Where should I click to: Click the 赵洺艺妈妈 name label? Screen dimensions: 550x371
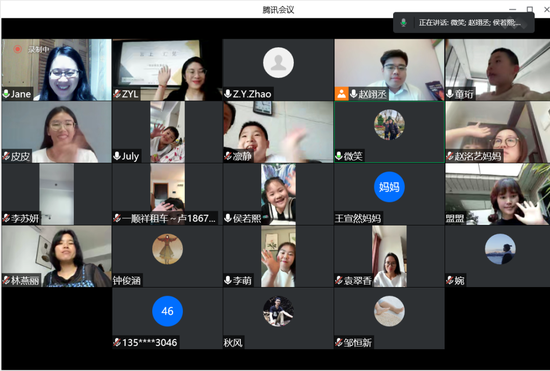478,156
